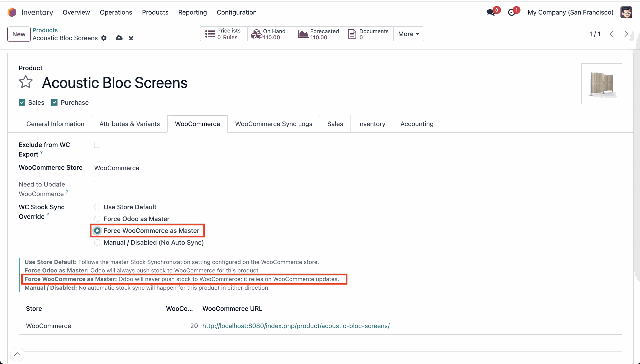Viewport: 640px width, 364px height.
Task: Open Forecasted 110.00 stat button
Action: [319, 34]
